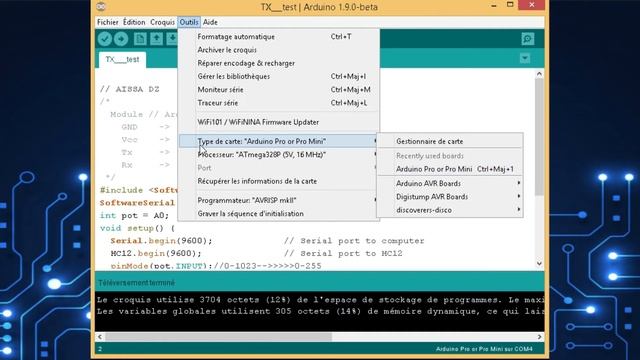Choose Archiver le croquis
Viewport: 640px width, 360px height.
[278, 50]
